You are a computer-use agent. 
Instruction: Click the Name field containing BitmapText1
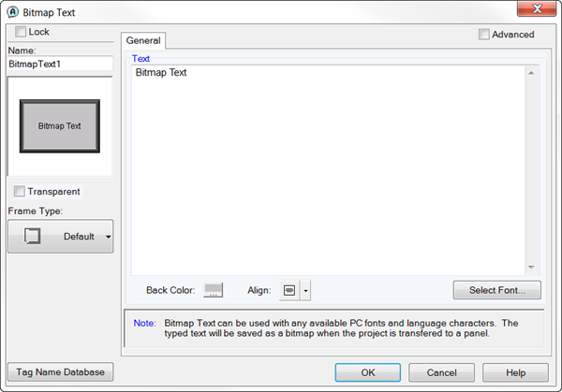(x=60, y=64)
